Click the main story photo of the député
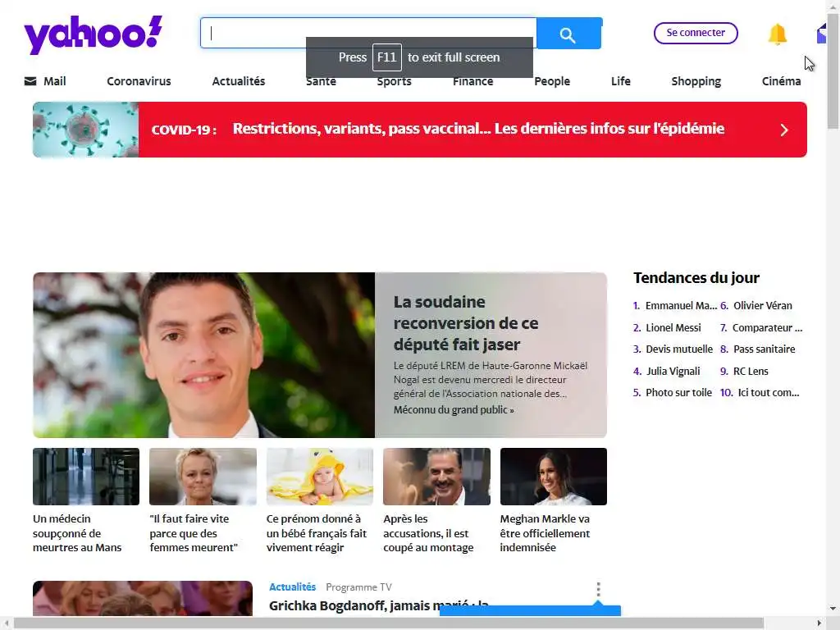 [203, 355]
